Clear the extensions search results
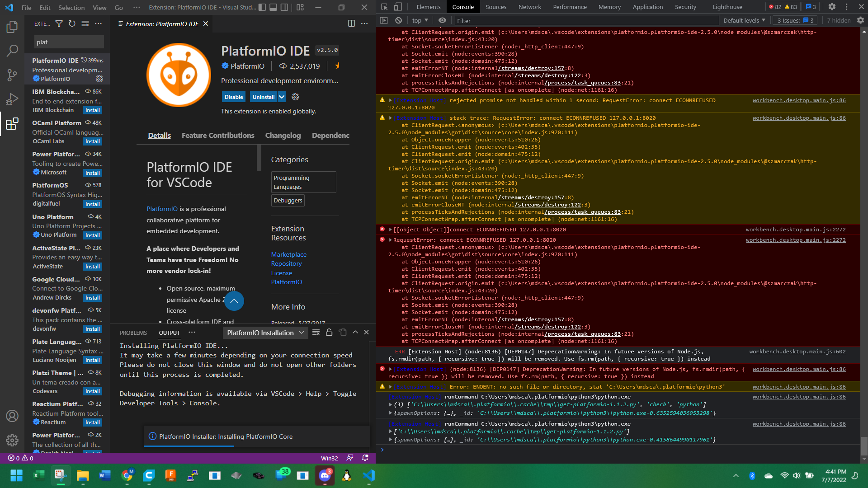Image resolution: width=868 pixels, height=488 pixels. point(85,23)
